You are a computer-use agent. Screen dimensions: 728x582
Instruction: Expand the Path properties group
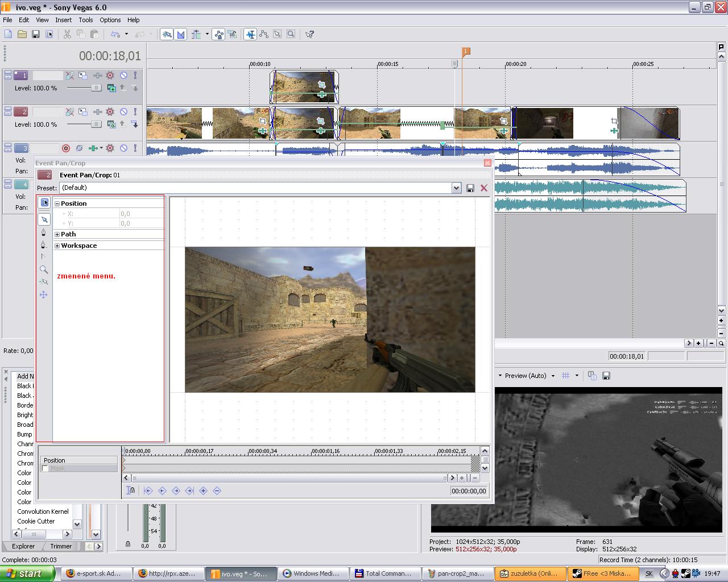click(x=57, y=234)
